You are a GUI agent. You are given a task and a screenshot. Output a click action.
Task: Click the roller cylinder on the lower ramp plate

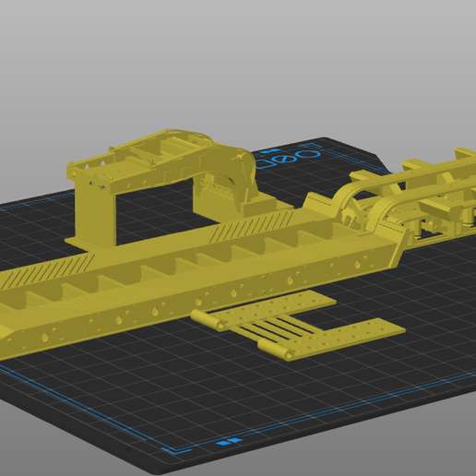pyautogui.click(x=275, y=350)
